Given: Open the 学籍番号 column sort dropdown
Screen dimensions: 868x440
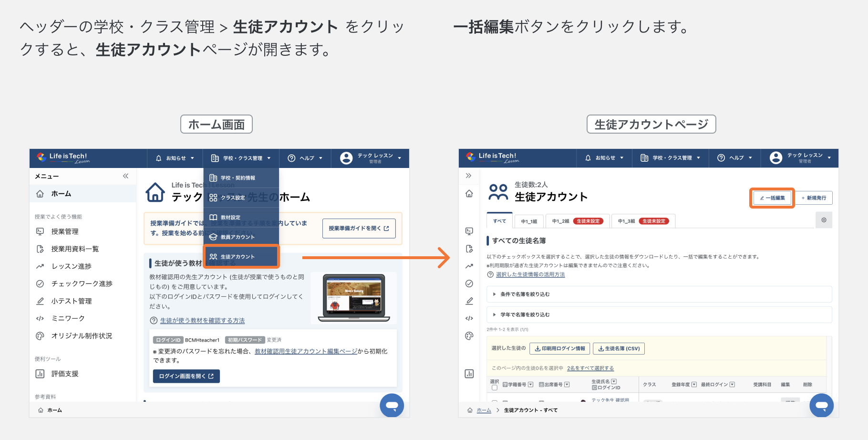Looking at the screenshot, I should [x=530, y=385].
